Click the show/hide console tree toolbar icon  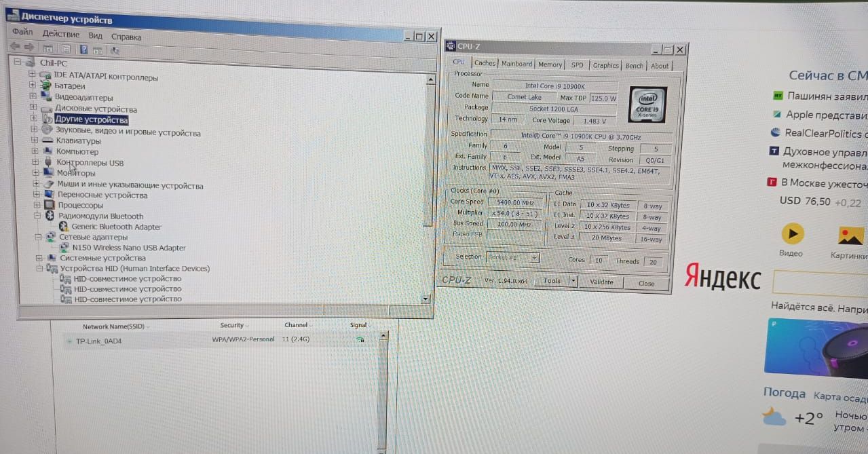48,49
